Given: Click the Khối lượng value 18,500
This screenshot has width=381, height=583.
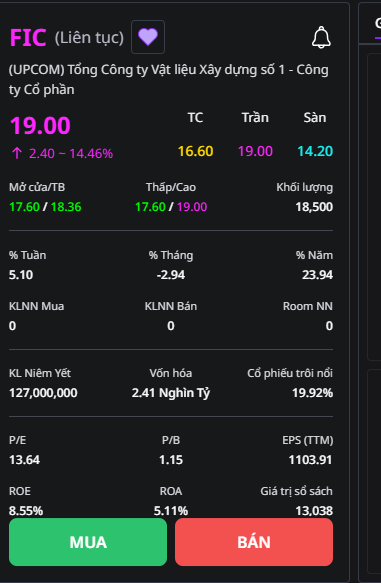Looking at the screenshot, I should coord(314,207).
